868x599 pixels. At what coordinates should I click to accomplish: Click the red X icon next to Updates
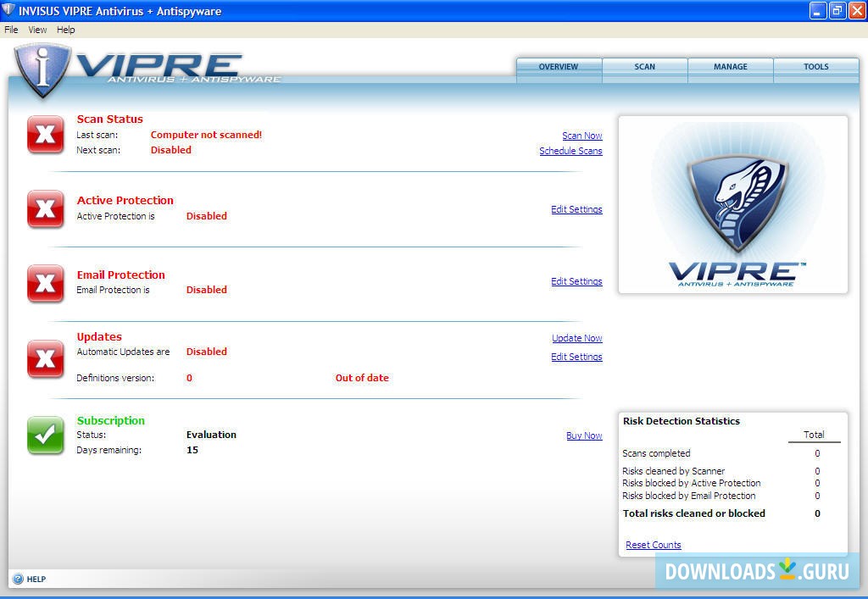[x=45, y=358]
